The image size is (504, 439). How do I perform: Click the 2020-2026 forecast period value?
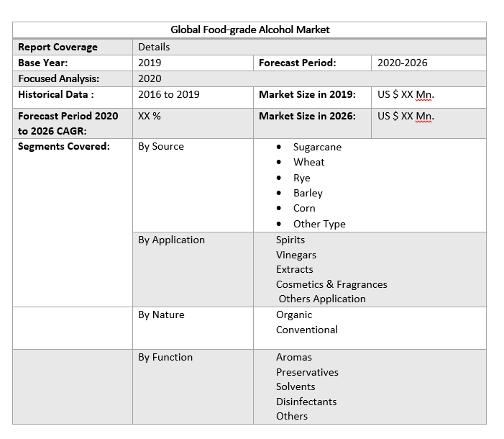402,63
